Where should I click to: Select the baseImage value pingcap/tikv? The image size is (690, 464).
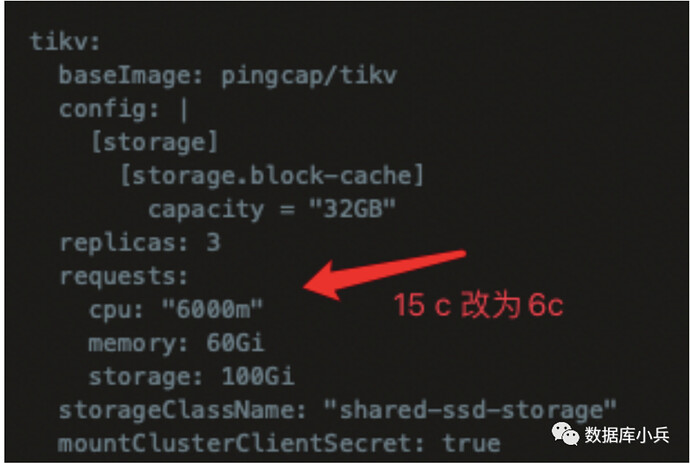point(309,76)
